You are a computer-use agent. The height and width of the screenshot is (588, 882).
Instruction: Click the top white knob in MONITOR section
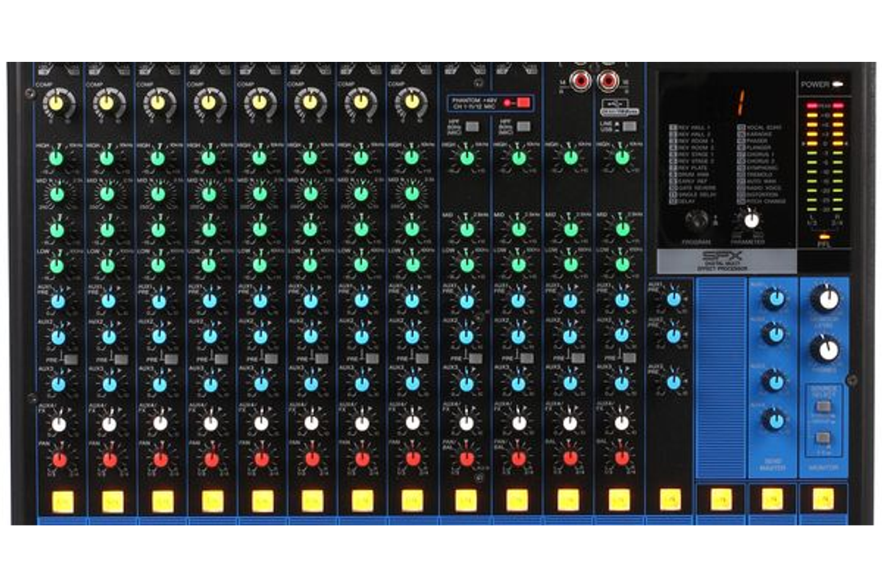[826, 298]
